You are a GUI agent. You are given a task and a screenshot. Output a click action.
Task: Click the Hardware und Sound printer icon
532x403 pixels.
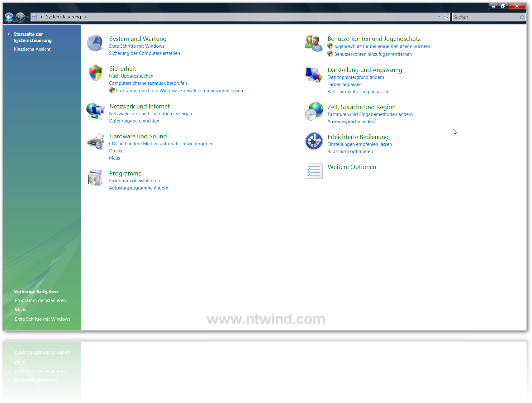95,141
